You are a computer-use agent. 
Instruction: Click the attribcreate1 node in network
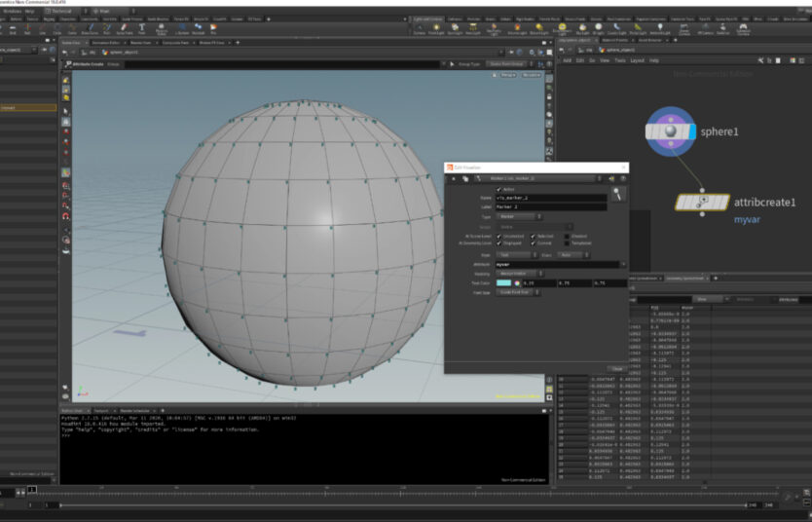pyautogui.click(x=703, y=202)
